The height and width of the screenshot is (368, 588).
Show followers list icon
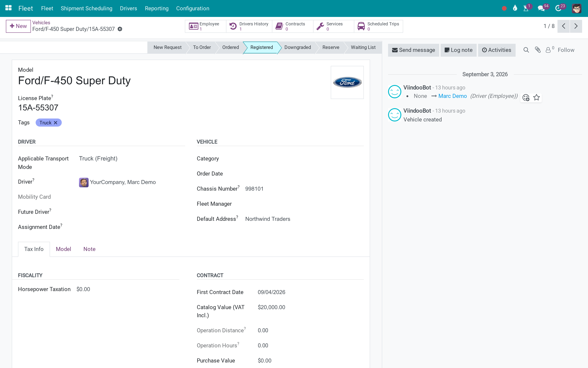(550, 50)
